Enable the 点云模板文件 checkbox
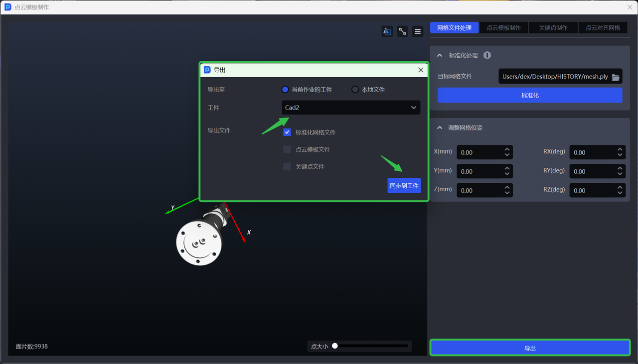Viewport: 638px width, 364px height. click(287, 149)
